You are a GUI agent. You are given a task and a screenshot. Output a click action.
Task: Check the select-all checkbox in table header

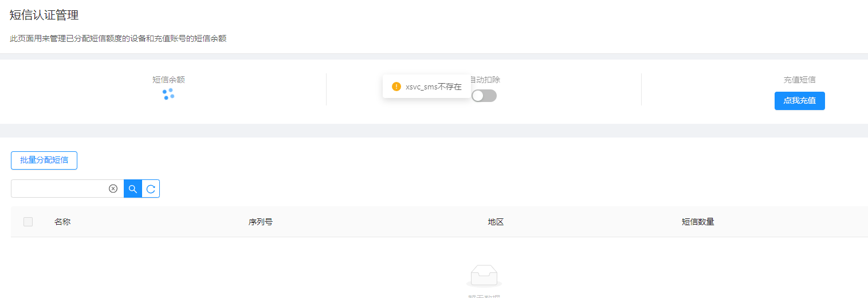pyautogui.click(x=28, y=222)
